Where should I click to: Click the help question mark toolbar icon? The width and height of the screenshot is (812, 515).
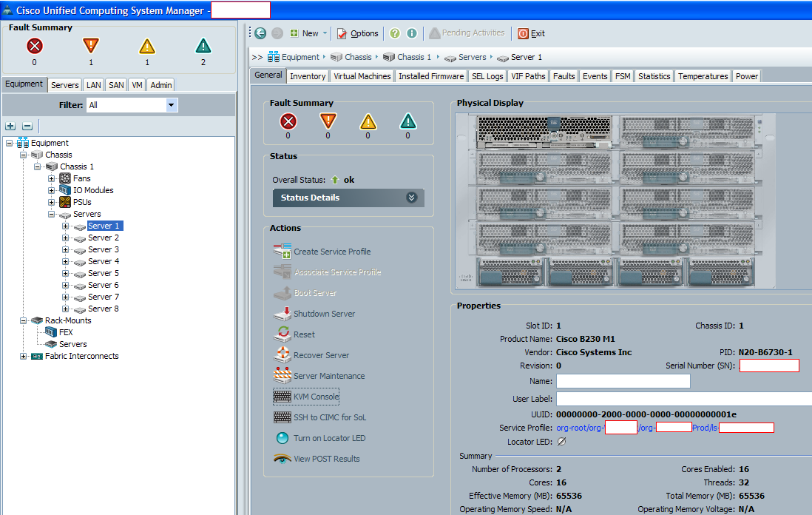pos(395,33)
